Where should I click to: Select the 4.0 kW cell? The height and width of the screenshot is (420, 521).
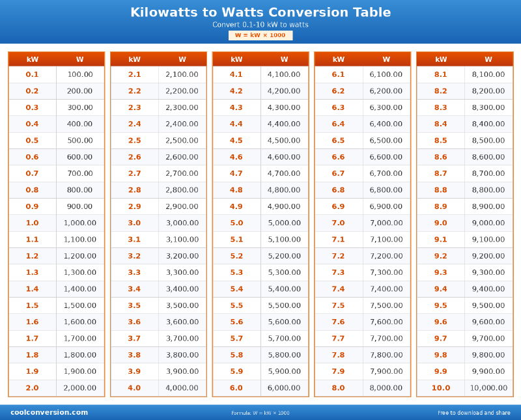135,388
